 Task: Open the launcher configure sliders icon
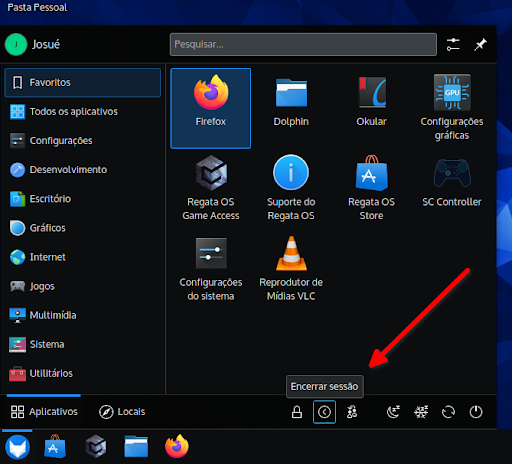453,44
